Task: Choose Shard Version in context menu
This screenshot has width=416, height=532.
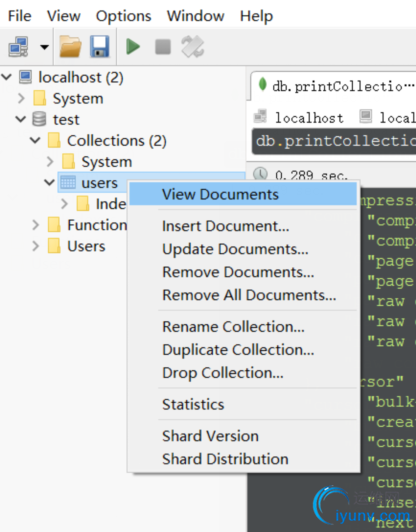Action: [243, 436]
